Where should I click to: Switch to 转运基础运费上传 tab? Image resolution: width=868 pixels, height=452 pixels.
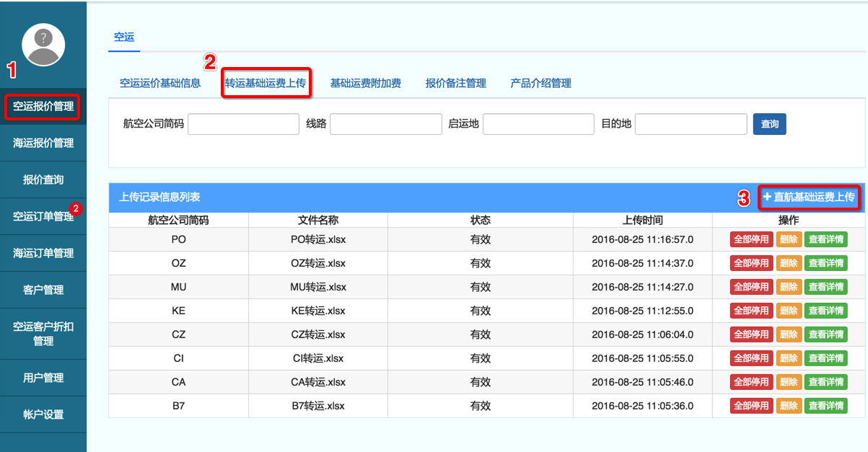pos(266,83)
